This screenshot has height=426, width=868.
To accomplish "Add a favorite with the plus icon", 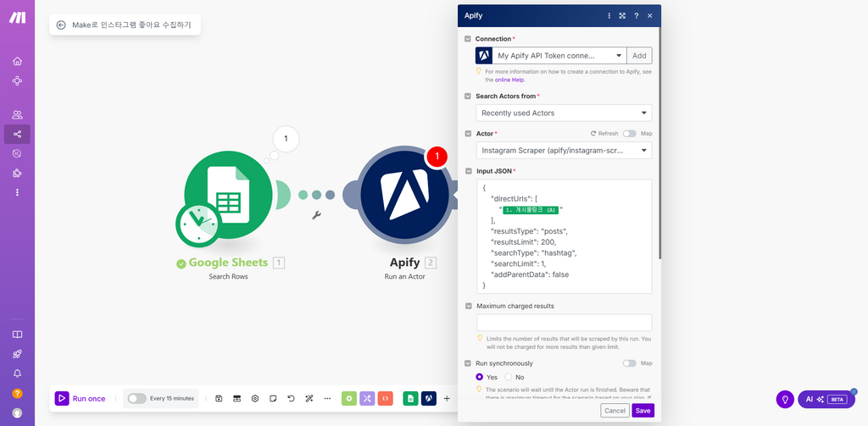I will click(447, 398).
